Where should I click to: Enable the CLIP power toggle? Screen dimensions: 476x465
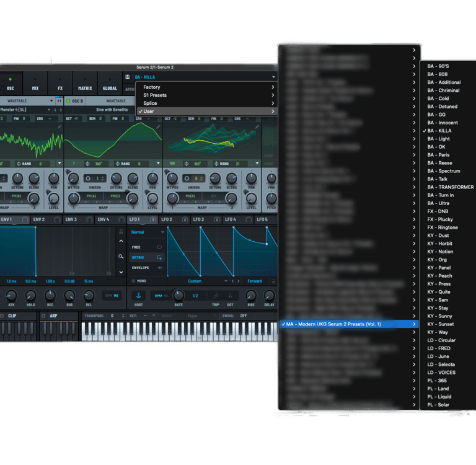2,316
